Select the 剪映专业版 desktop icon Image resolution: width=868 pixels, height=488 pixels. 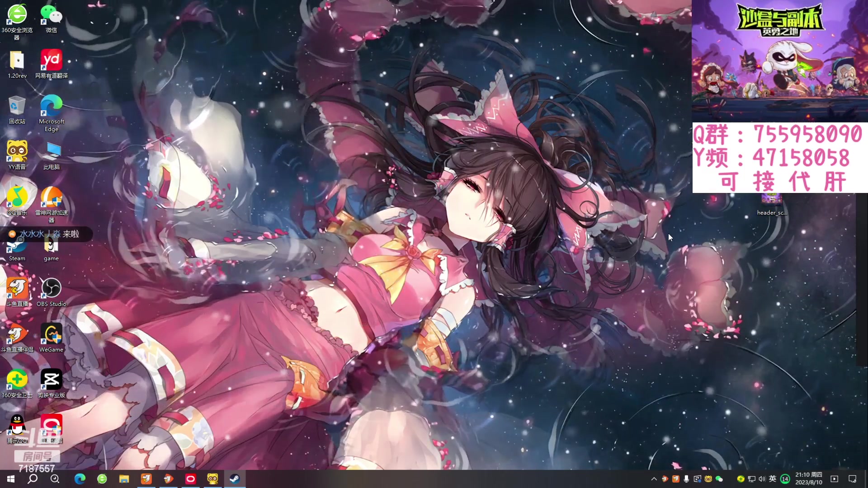pyautogui.click(x=52, y=384)
